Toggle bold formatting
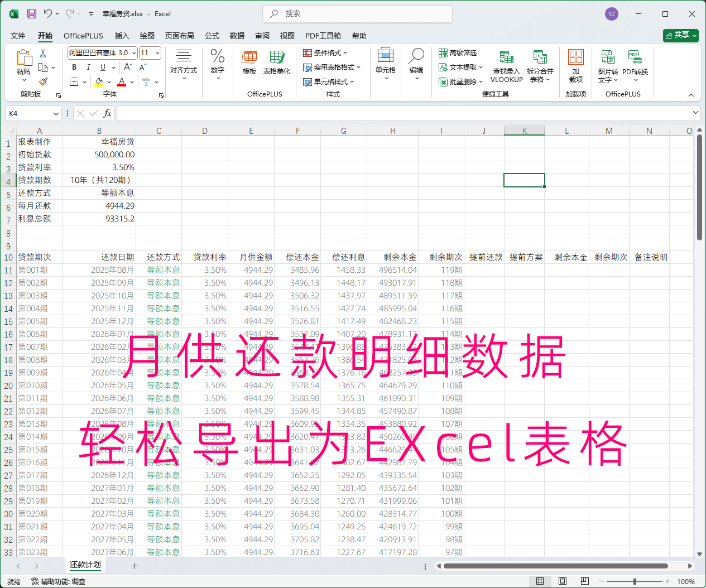Viewport: 706px width, 588px height. pyautogui.click(x=74, y=68)
